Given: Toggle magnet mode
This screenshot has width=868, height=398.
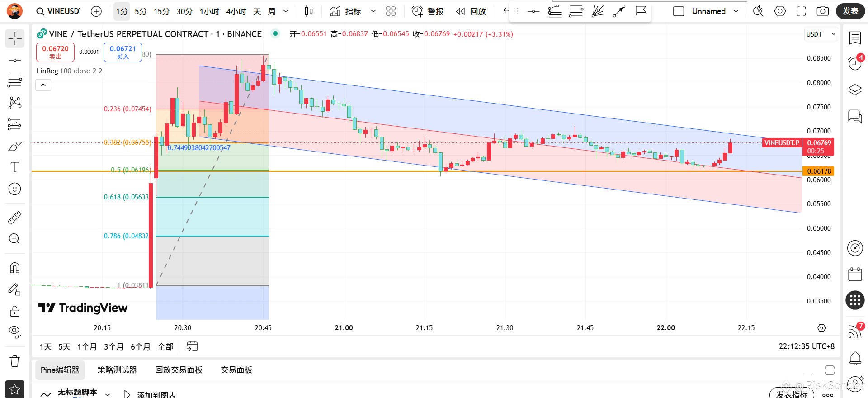Looking at the screenshot, I should tap(15, 268).
